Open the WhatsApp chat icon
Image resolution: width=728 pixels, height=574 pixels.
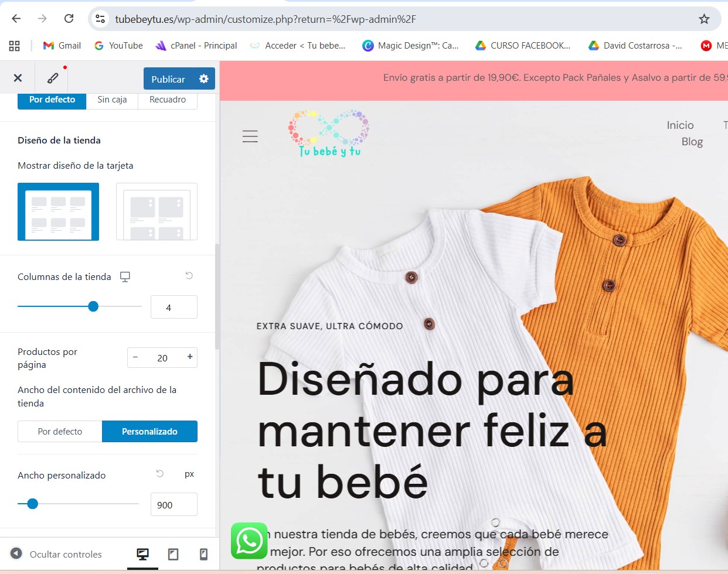tap(249, 541)
